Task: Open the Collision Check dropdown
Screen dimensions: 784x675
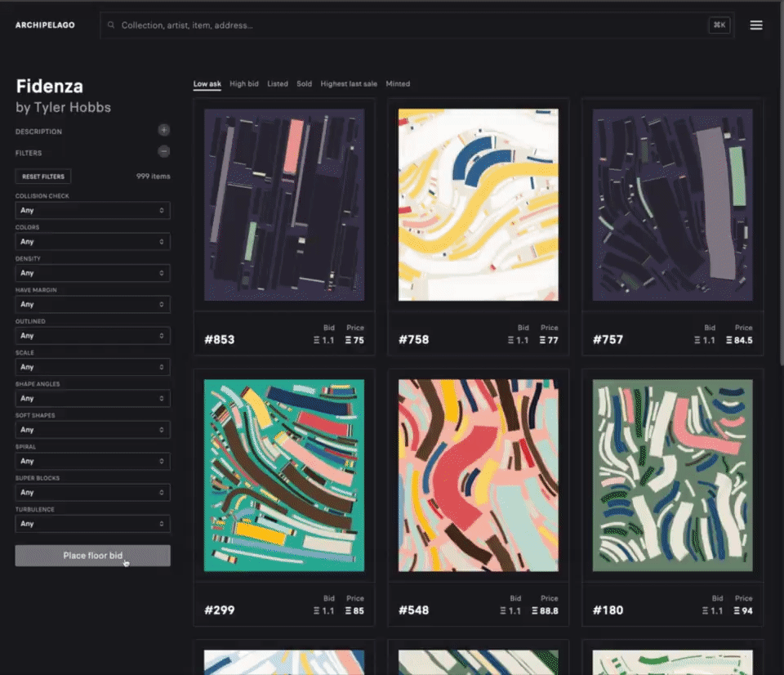Action: click(92, 210)
